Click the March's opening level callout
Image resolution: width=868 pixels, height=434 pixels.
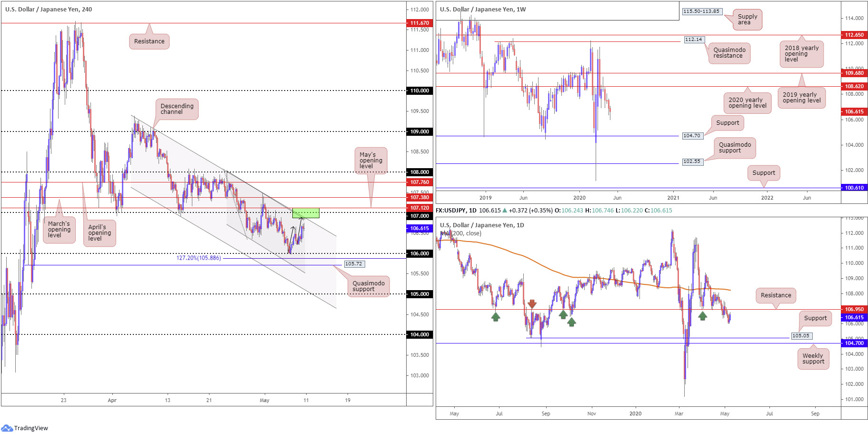pos(59,230)
